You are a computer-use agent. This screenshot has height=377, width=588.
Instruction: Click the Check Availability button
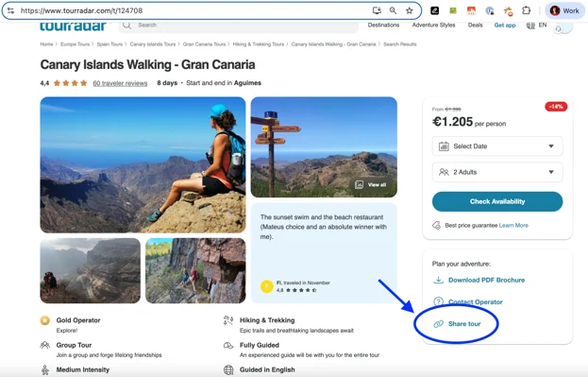497,201
